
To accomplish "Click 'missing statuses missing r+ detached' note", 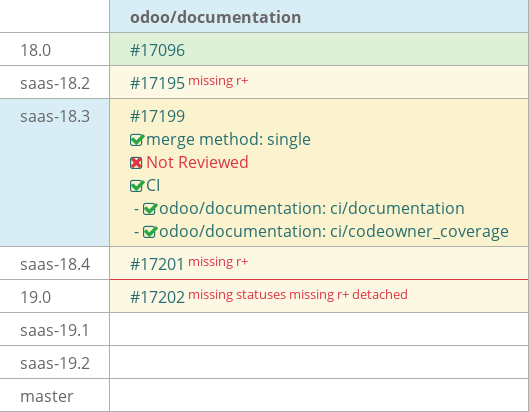I will point(298,295).
